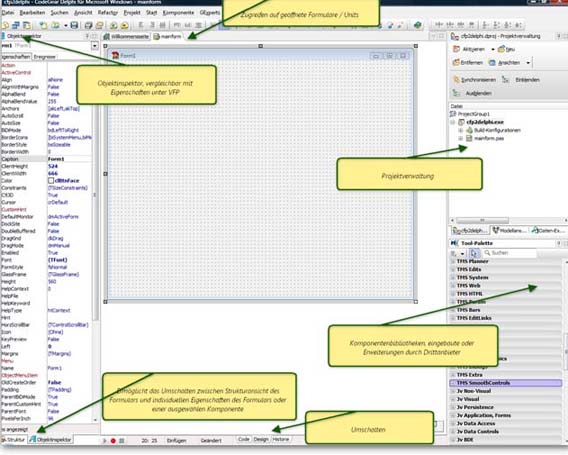
Task: Click the red record macro button in the status bar
Action: click(113, 441)
